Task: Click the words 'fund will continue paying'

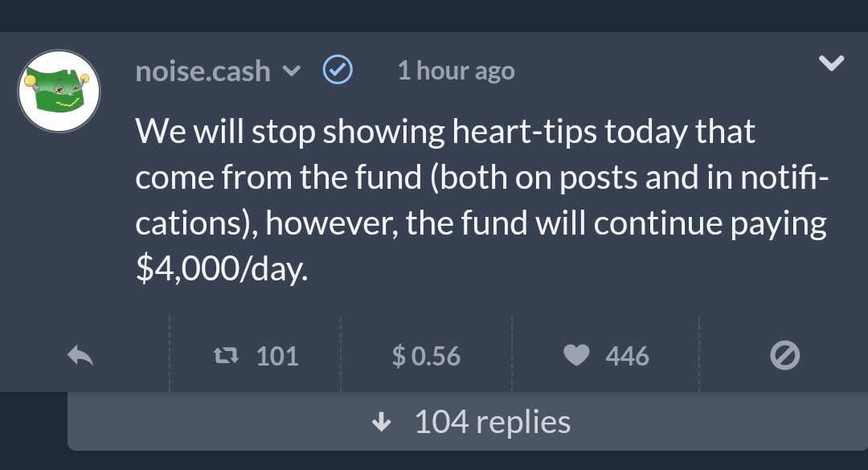Action: [x=644, y=224]
